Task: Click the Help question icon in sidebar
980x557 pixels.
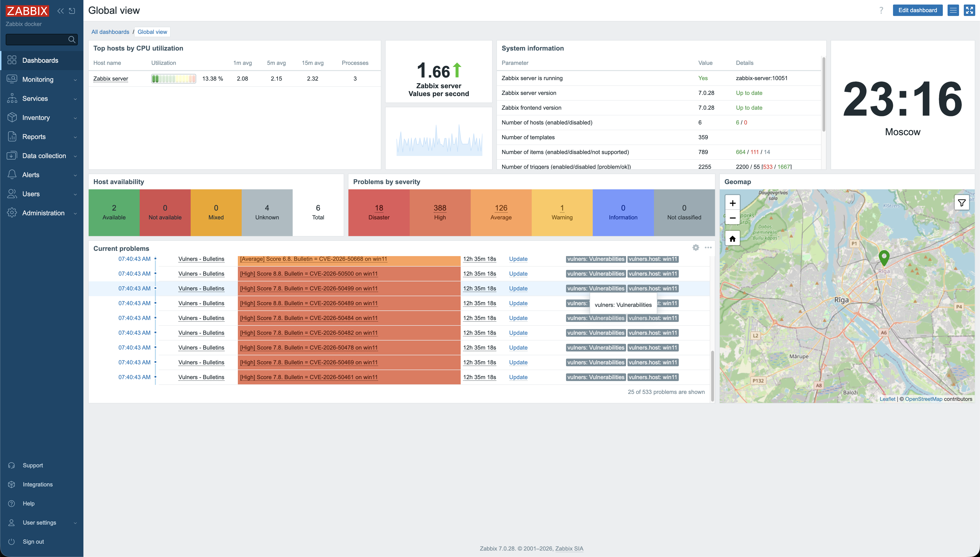Action: [x=11, y=504]
